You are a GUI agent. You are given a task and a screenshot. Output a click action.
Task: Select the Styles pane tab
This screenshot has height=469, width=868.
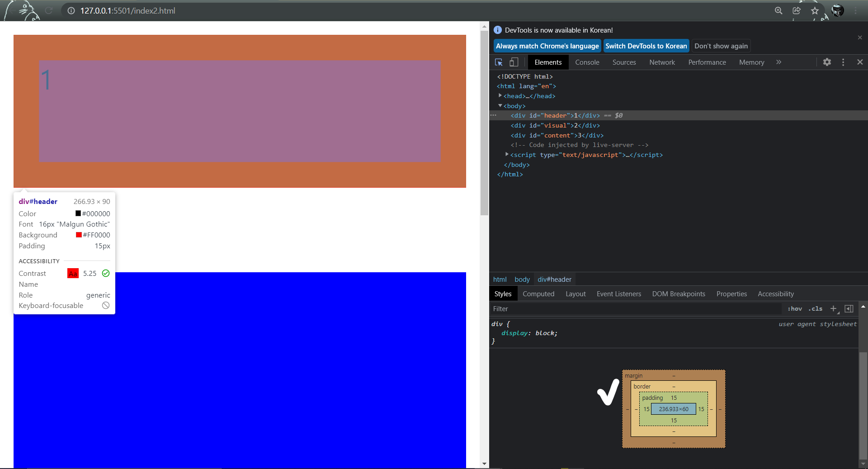(x=503, y=294)
